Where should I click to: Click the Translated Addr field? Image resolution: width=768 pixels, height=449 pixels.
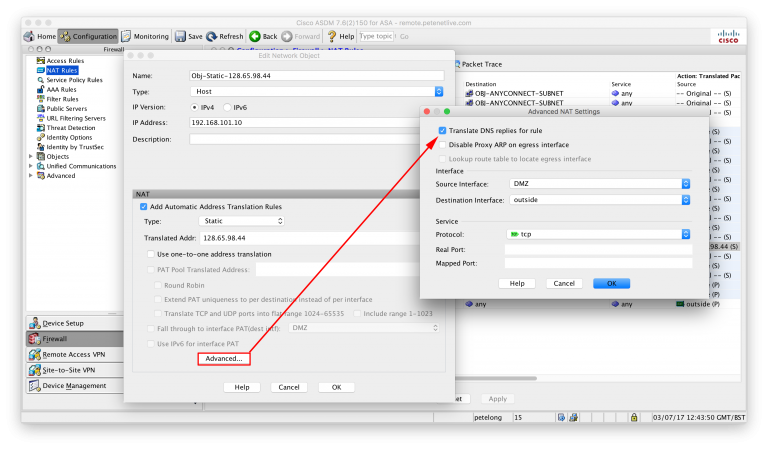click(x=310, y=238)
